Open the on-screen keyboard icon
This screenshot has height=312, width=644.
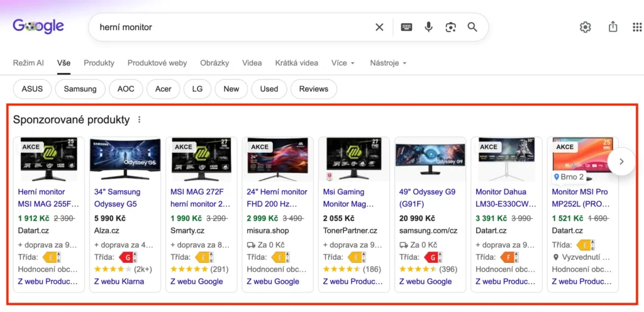click(x=407, y=27)
